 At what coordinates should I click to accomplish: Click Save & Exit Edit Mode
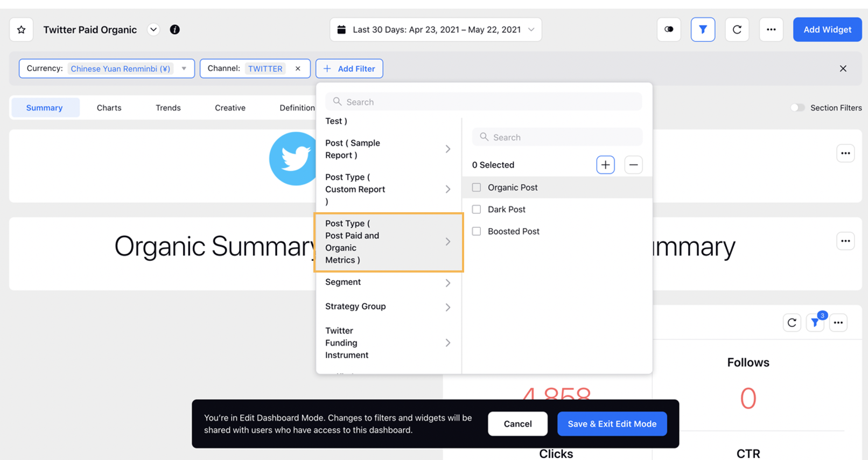(612, 424)
